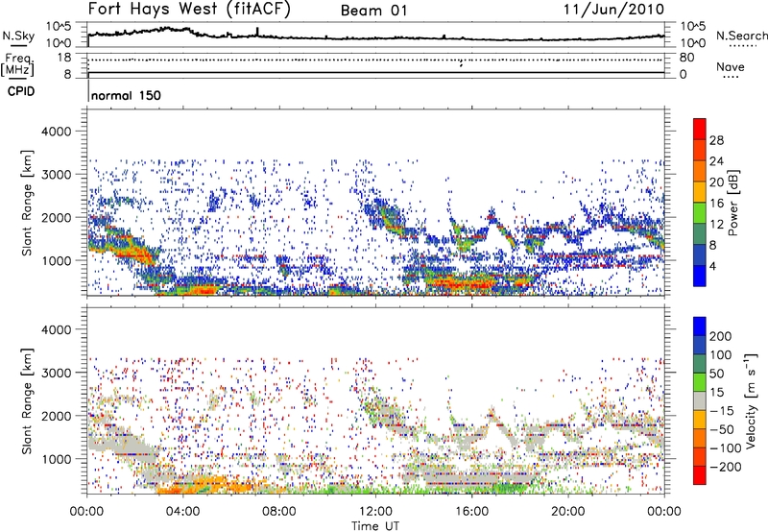Click the '04:00' time axis label
768x532 pixels.
[183, 512]
